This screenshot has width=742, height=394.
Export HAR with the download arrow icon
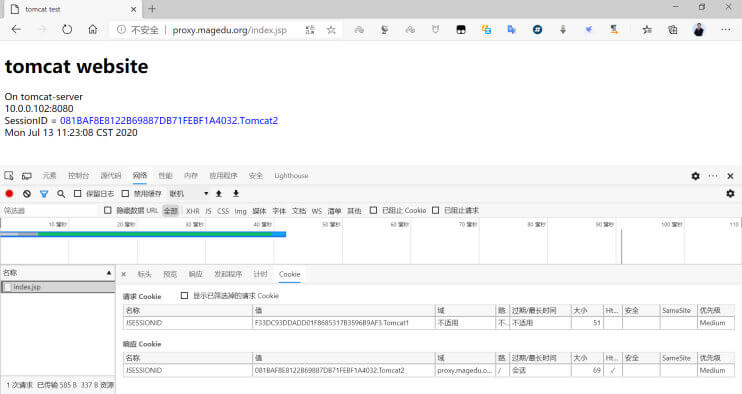236,193
